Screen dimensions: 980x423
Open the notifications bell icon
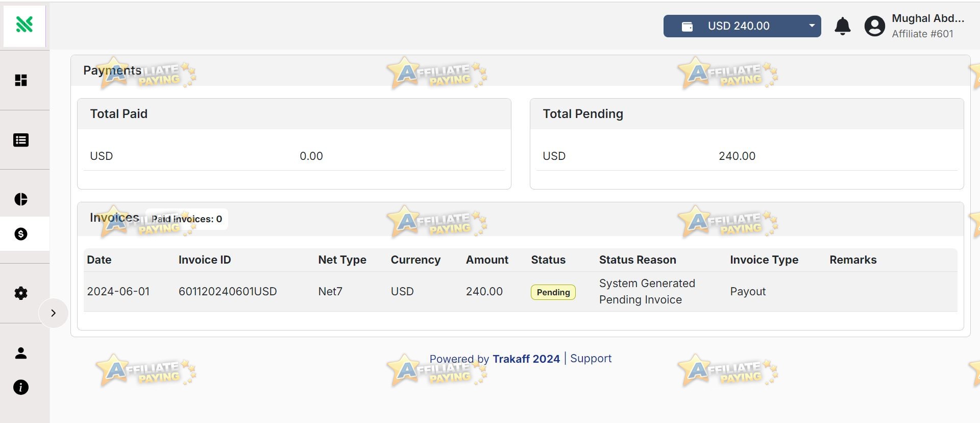pos(843,26)
